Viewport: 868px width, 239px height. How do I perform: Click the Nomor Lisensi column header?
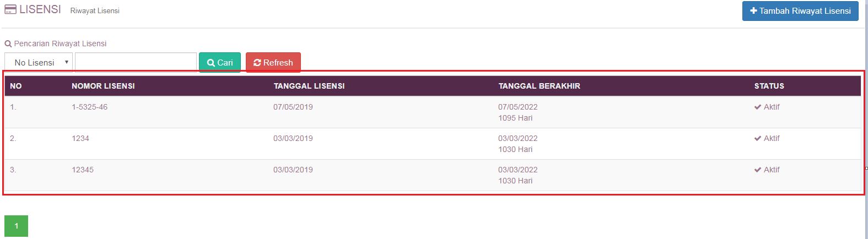[x=103, y=86]
